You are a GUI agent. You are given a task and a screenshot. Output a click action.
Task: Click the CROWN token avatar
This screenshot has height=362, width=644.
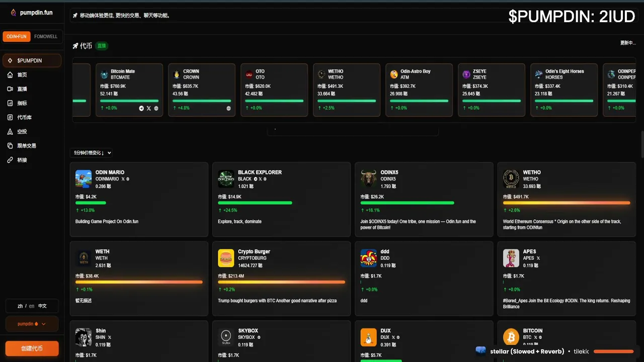point(177,74)
